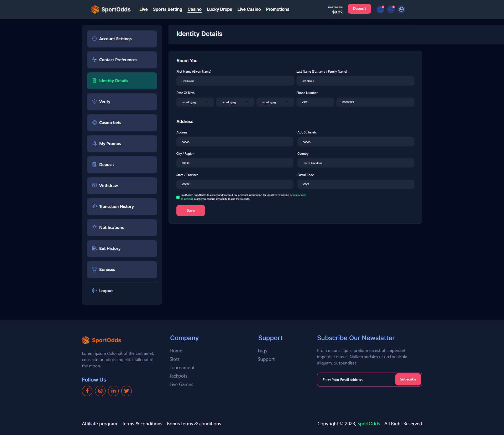Click the Casino bets chip icon
Viewport: 504px width, 435px height.
(94, 122)
